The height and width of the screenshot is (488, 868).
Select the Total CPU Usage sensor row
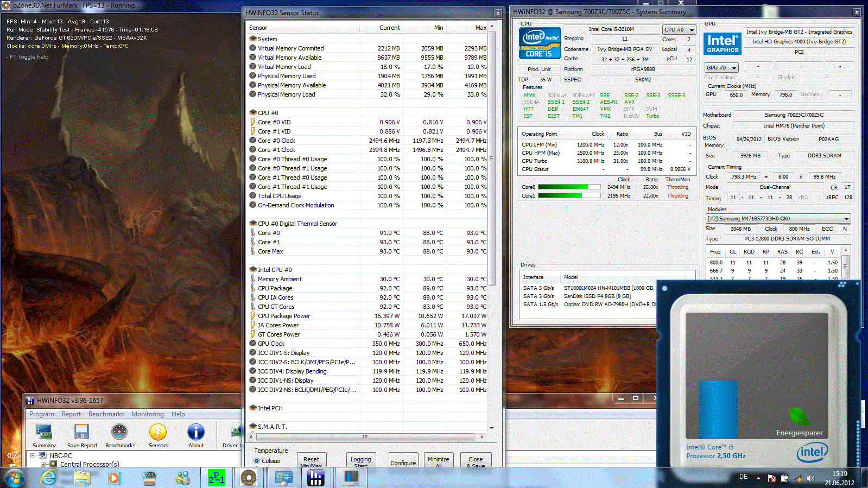(x=368, y=196)
